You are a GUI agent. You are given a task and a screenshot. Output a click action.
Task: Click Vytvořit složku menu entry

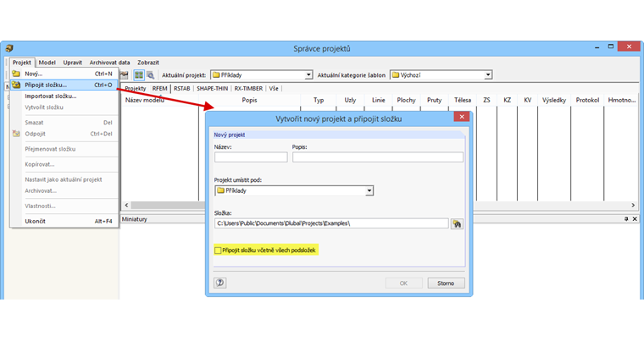[64, 107]
